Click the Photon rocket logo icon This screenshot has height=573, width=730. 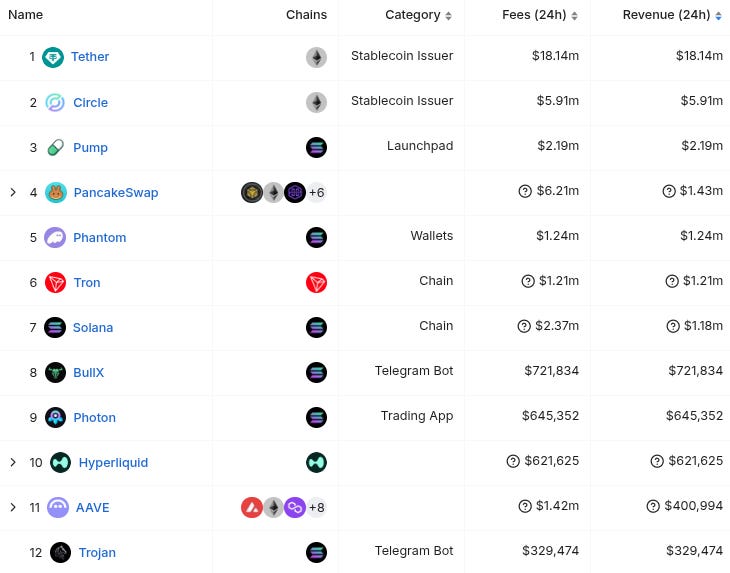click(55, 418)
